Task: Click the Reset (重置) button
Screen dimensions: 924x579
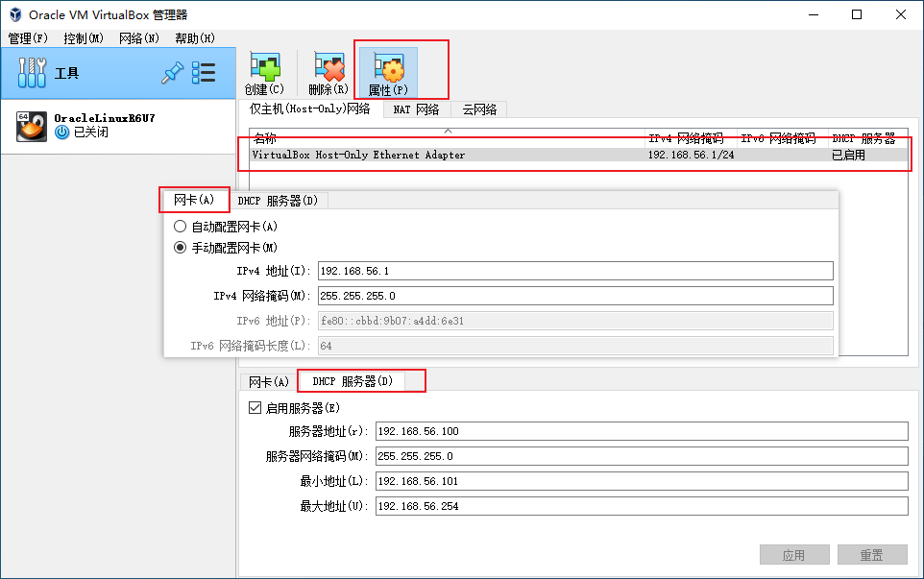Action: [x=871, y=555]
